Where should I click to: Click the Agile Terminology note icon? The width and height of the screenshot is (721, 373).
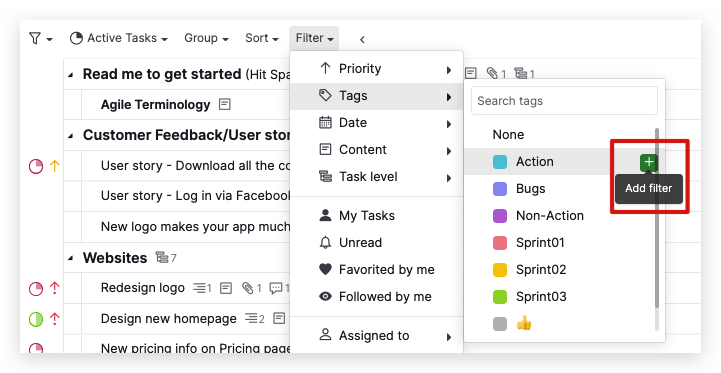(x=224, y=105)
